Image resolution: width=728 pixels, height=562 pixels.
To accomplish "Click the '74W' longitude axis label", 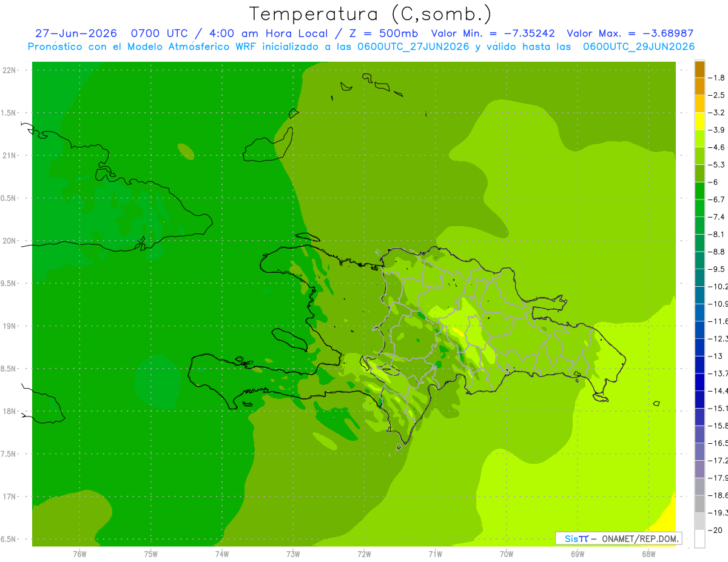I will (x=222, y=554).
